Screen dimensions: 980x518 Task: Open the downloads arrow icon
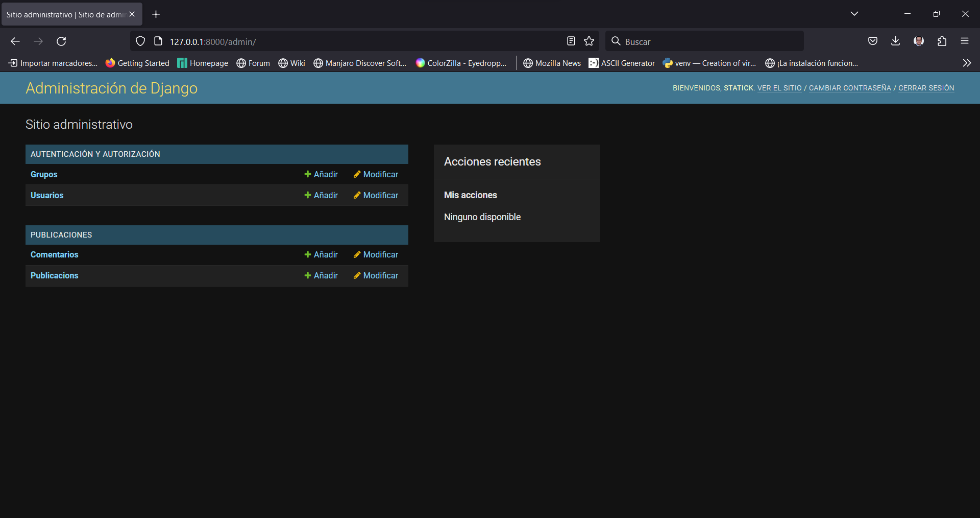tap(895, 41)
